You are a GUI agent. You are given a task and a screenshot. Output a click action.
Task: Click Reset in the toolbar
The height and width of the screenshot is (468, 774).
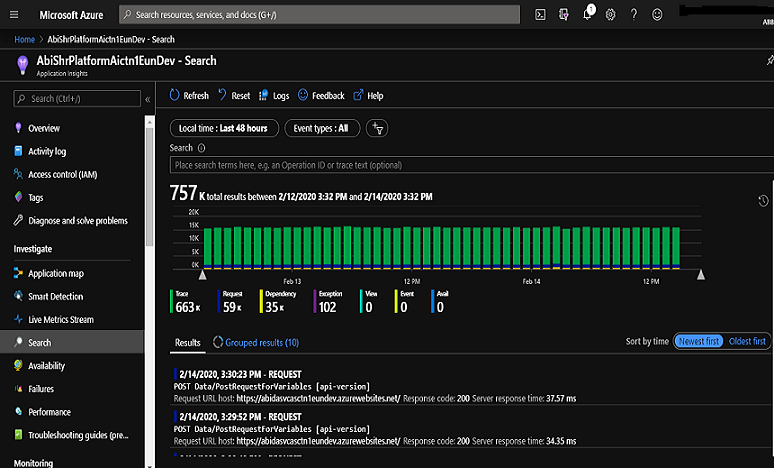[234, 95]
